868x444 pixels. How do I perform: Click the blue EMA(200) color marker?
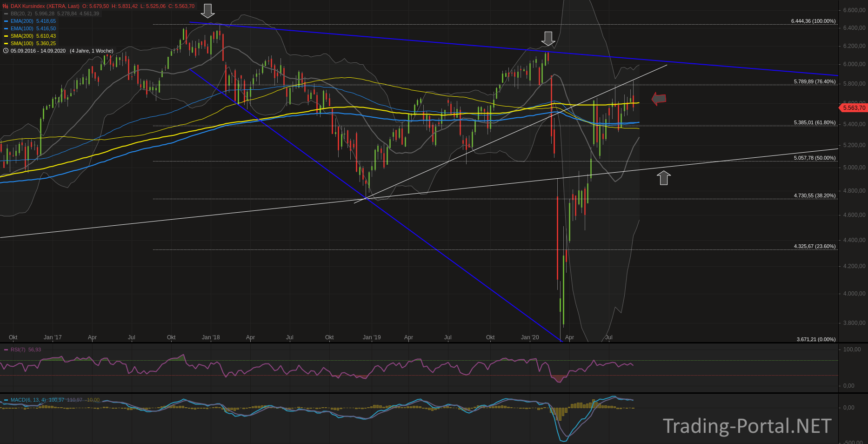[x=6, y=21]
